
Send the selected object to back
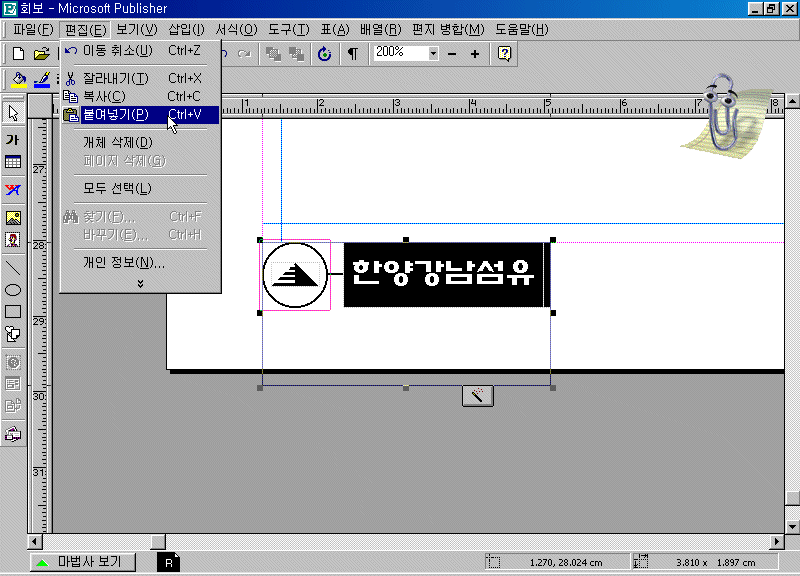296,54
